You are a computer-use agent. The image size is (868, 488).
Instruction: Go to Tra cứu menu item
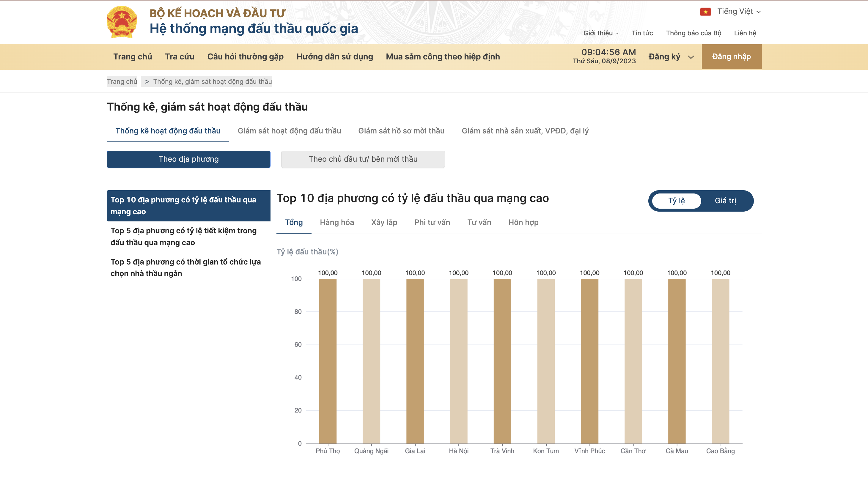pos(180,56)
